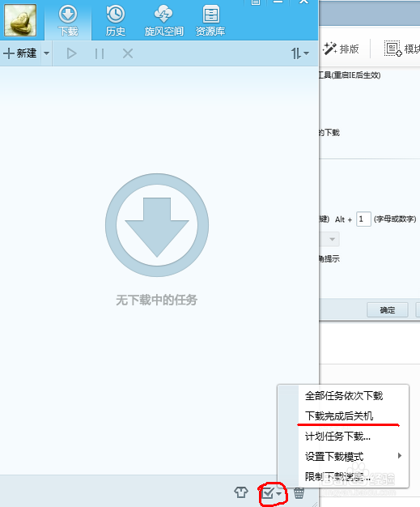The height and width of the screenshot is (507, 420).
Task: Open the main menu icon in title bar
Action: coord(256,2)
